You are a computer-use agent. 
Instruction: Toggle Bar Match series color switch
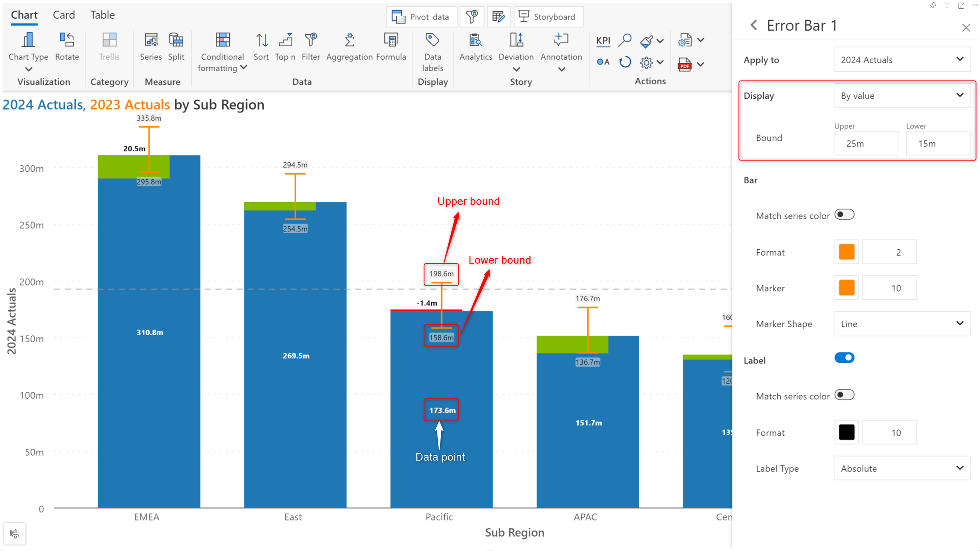844,215
